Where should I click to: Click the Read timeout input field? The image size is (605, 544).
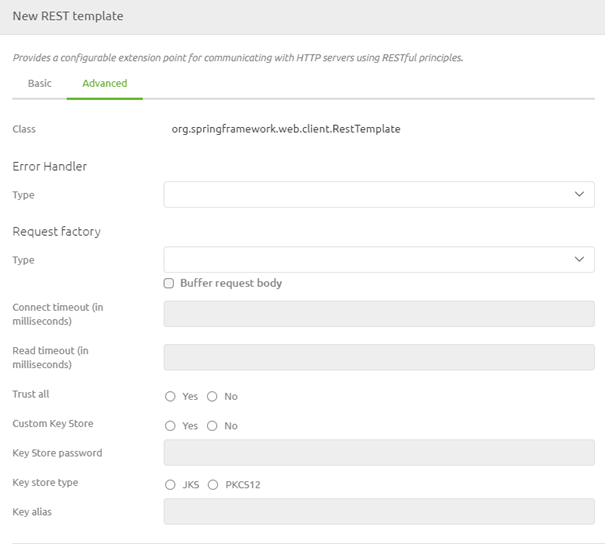[379, 357]
